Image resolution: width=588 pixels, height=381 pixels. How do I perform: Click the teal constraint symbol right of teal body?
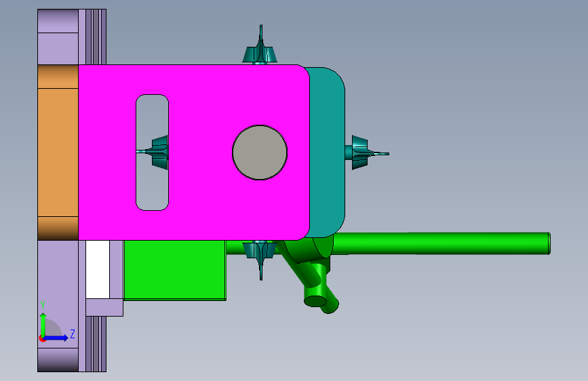pos(366,153)
